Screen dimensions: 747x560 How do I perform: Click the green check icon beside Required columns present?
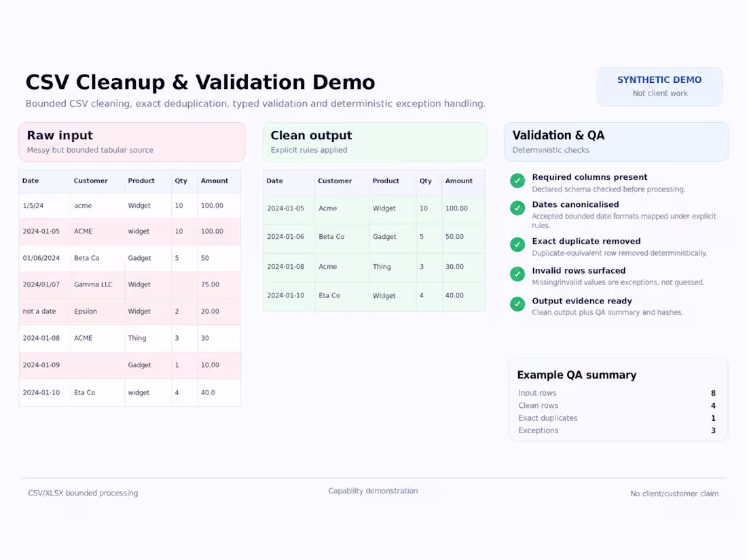(x=517, y=181)
